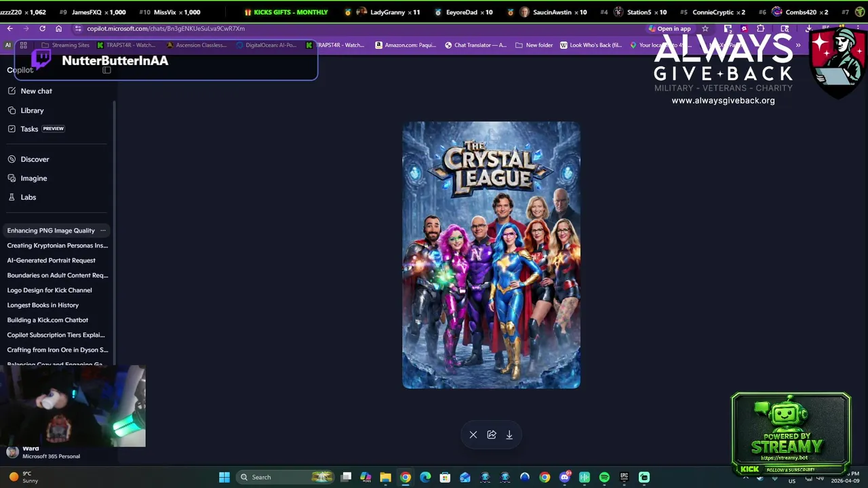Open chat 'Logo Design for Kick Channel'
The image size is (868, 488).
(50, 290)
